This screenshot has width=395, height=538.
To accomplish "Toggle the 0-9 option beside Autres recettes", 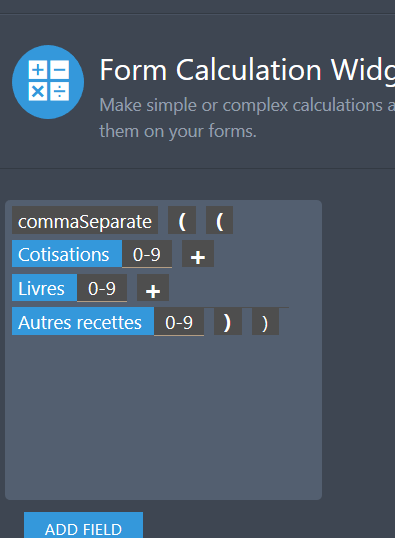I will coord(179,321).
